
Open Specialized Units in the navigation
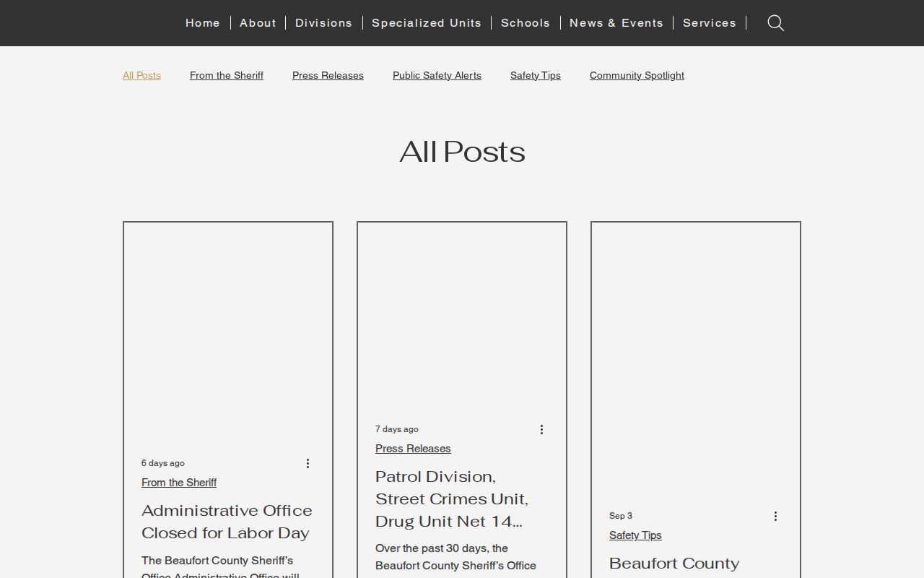pos(427,23)
